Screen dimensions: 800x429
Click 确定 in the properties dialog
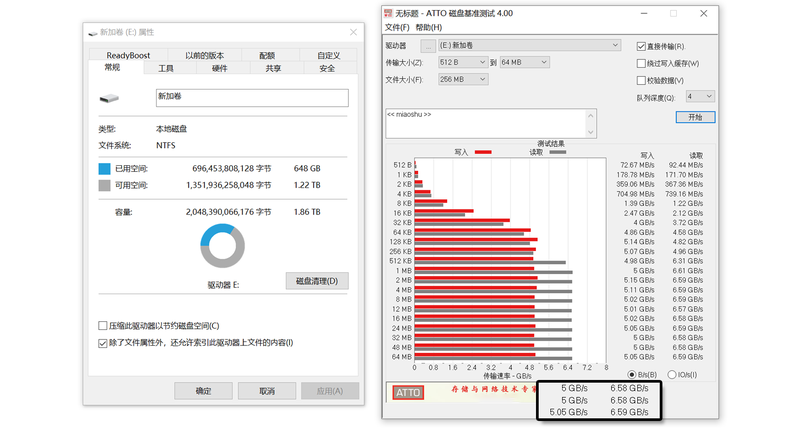point(203,391)
